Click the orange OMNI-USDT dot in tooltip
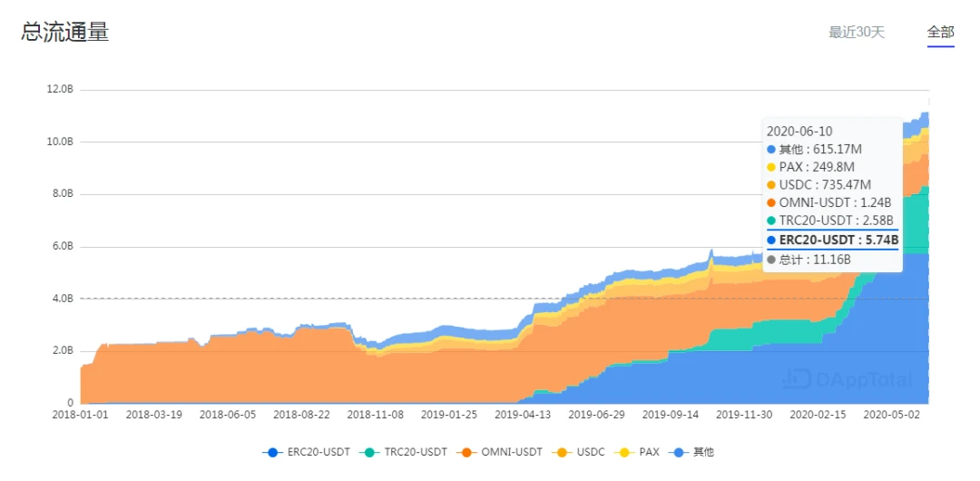The width and height of the screenshot is (980, 481). click(x=771, y=202)
